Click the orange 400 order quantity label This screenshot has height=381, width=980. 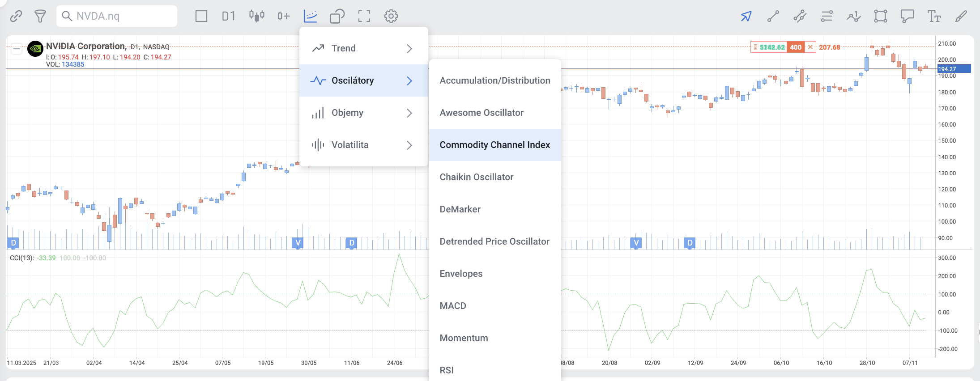(796, 47)
